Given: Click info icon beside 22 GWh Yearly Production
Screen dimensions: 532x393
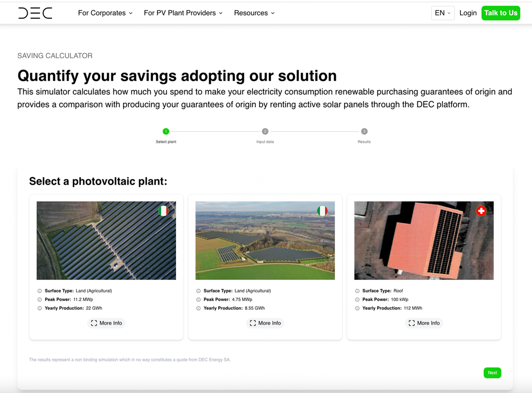Looking at the screenshot, I should [40, 308].
